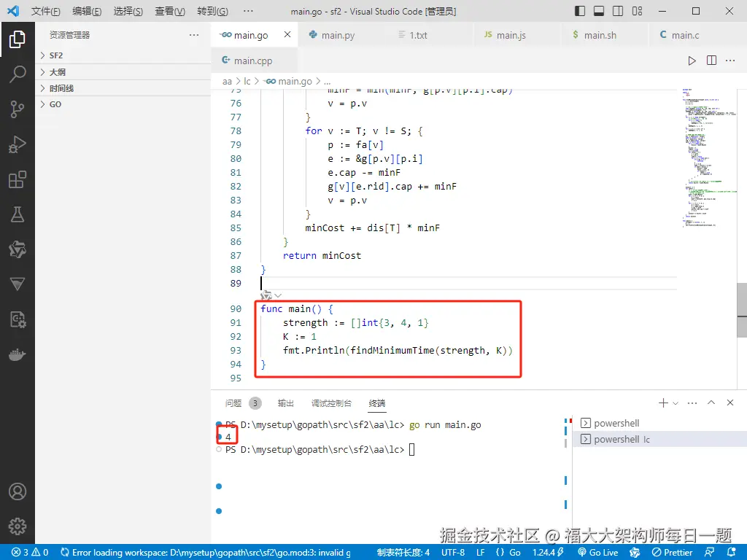
Task: Click the editor vertical scrollbar thumb
Action: click(742, 310)
